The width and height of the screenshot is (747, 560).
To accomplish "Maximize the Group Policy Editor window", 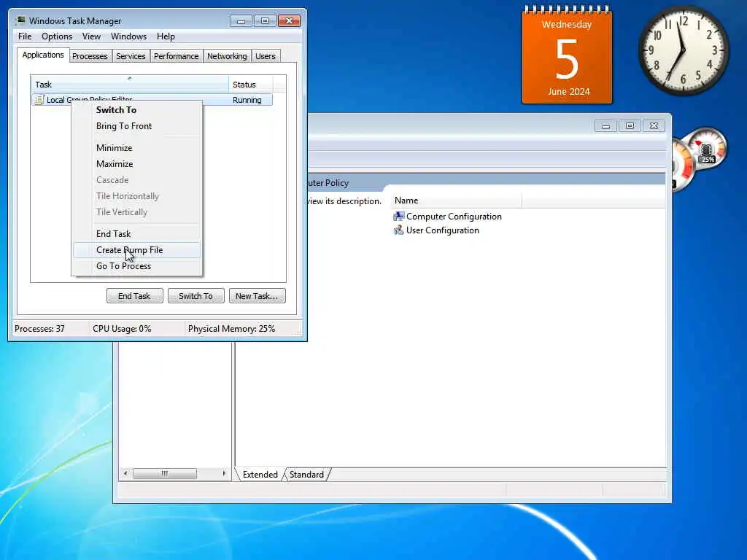I will point(630,125).
